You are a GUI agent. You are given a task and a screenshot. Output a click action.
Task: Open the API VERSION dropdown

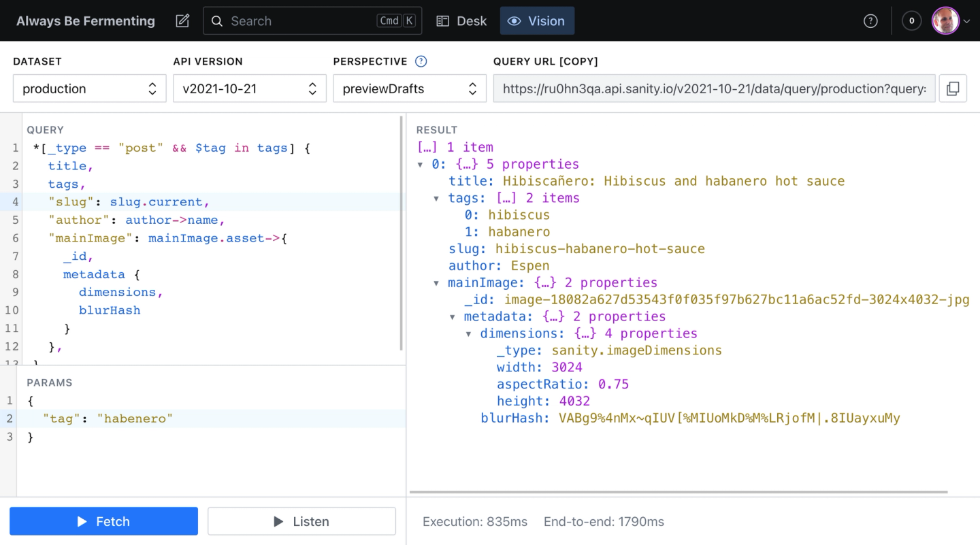[x=250, y=88]
